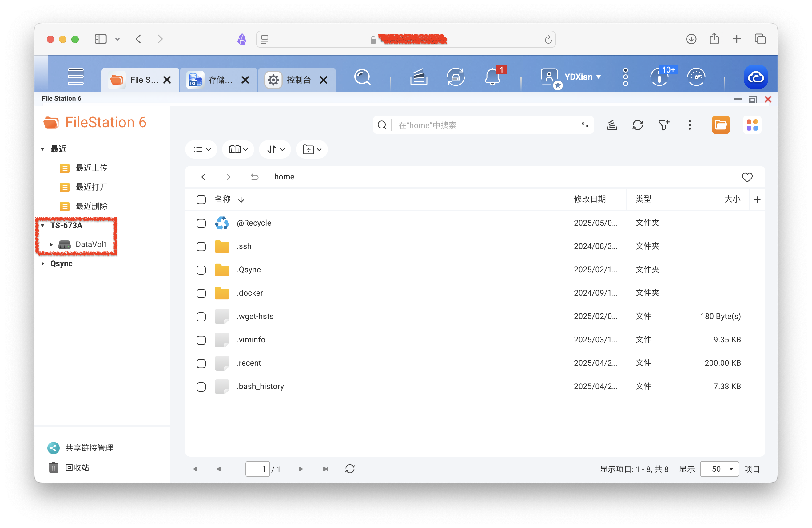Open advanced search filter sliders icon
This screenshot has width=812, height=528.
[x=585, y=125]
